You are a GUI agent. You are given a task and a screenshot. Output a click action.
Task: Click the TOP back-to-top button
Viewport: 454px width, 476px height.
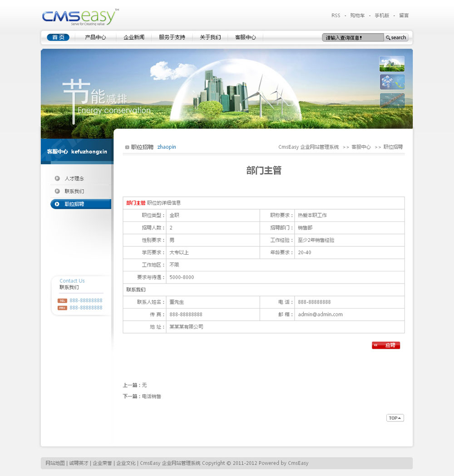click(x=395, y=418)
